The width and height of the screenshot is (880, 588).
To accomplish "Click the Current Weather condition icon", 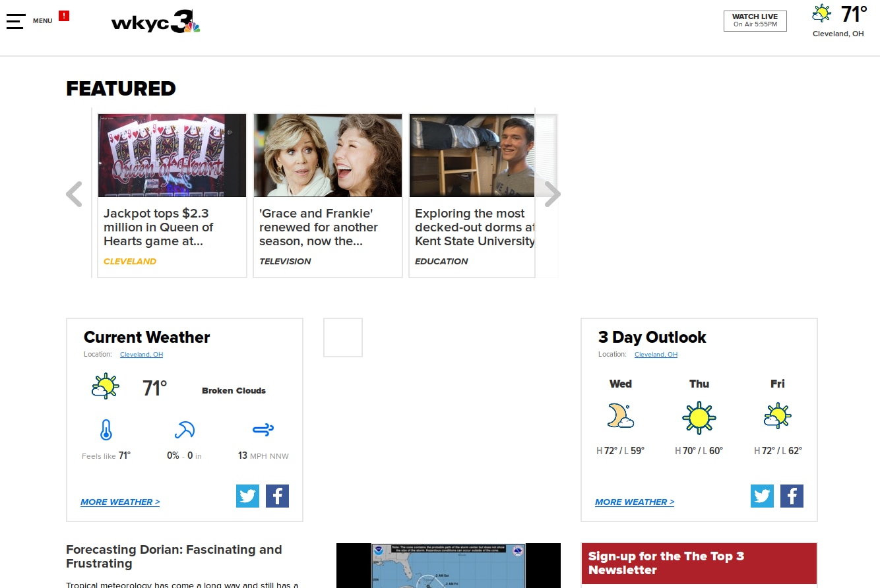I will [105, 386].
